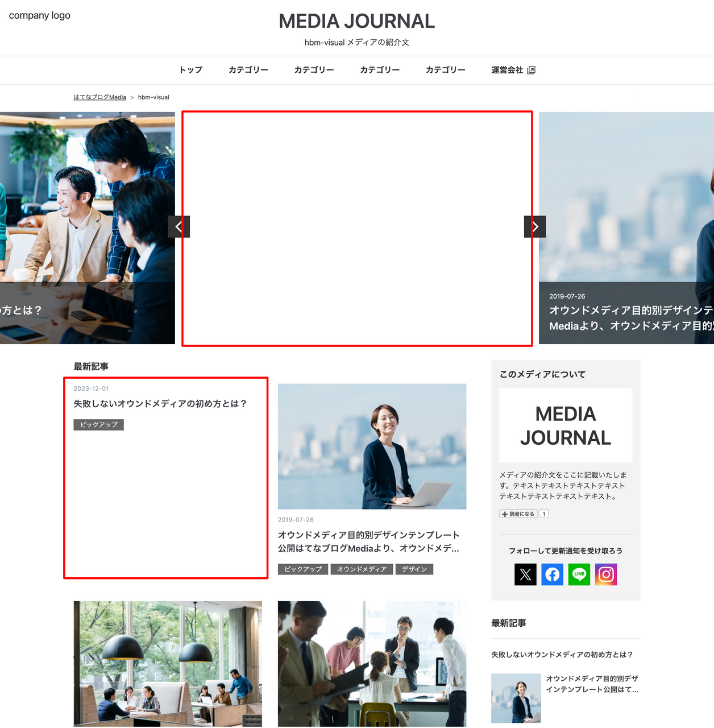
Task: Open the カテゴリー item just before 運営会社
Action: pyautogui.click(x=446, y=70)
